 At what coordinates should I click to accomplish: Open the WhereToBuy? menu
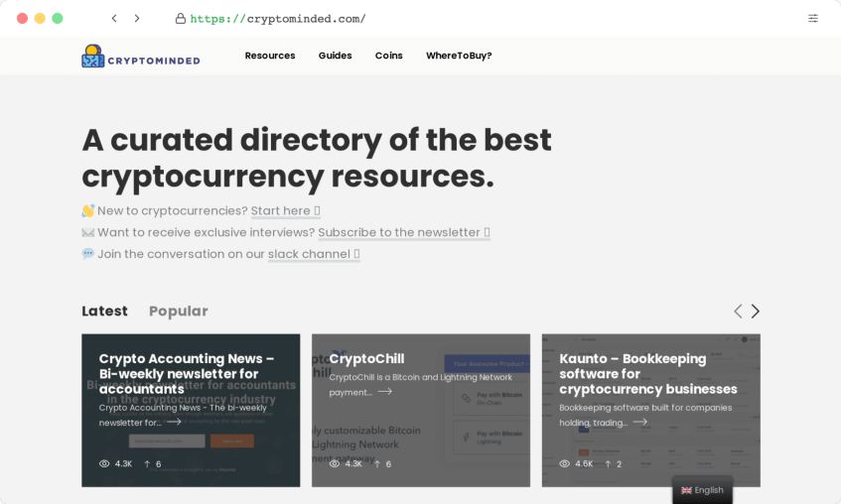coord(459,56)
